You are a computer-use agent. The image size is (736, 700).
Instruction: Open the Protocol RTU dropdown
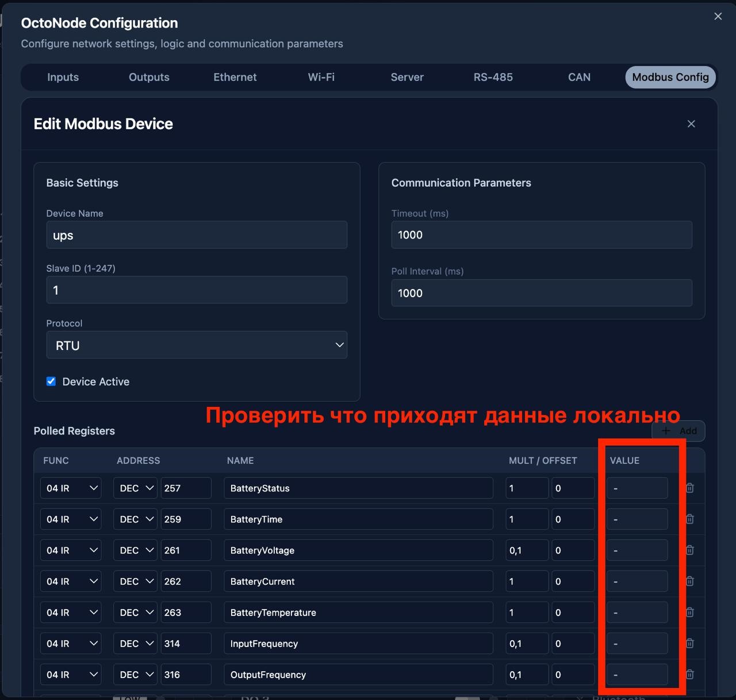coord(197,345)
